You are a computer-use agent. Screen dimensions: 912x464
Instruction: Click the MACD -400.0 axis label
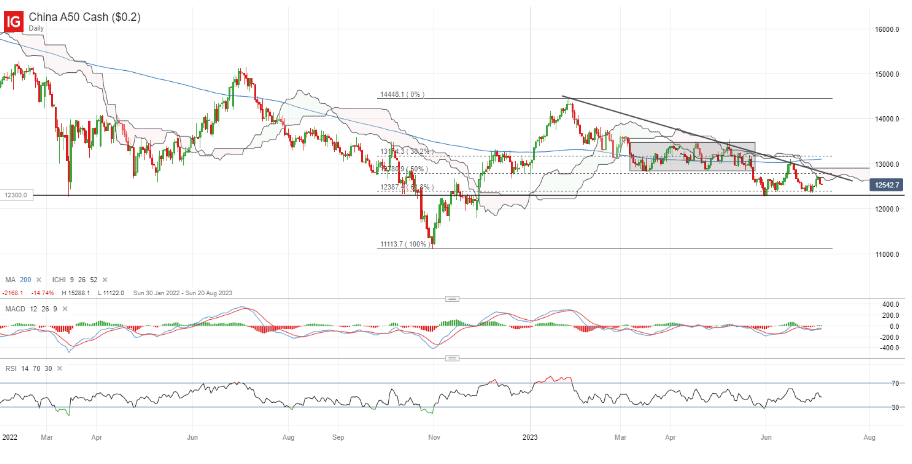889,348
